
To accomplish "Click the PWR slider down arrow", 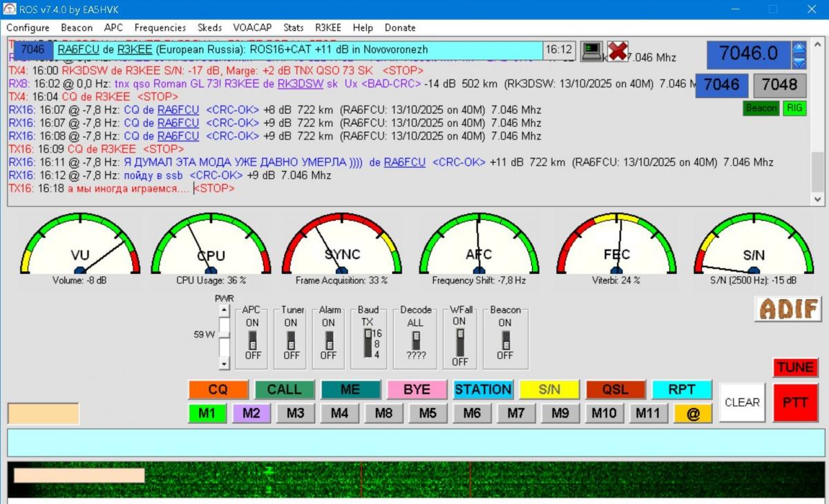I will pyautogui.click(x=224, y=363).
